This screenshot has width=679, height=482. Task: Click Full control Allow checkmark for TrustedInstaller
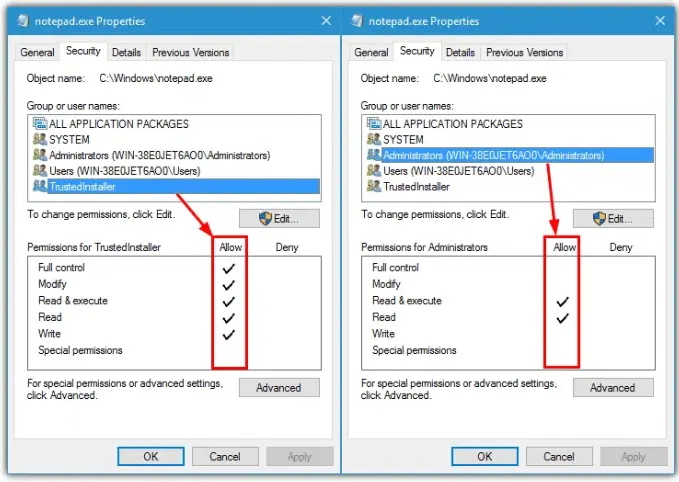tap(229, 268)
